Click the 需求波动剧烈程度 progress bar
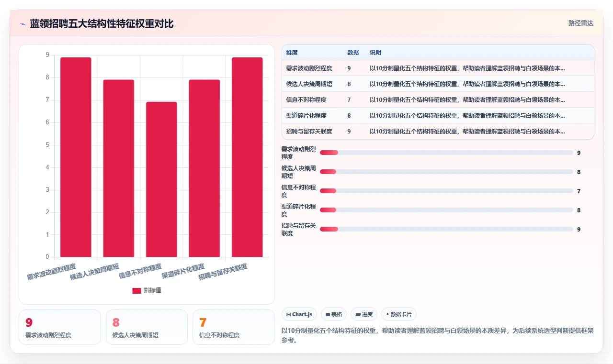The width and height of the screenshot is (613, 364). 446,153
